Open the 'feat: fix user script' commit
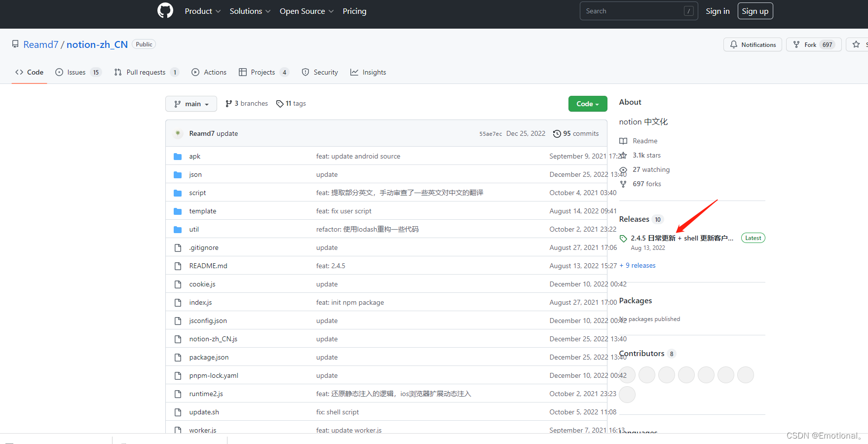The width and height of the screenshot is (868, 444). point(344,211)
